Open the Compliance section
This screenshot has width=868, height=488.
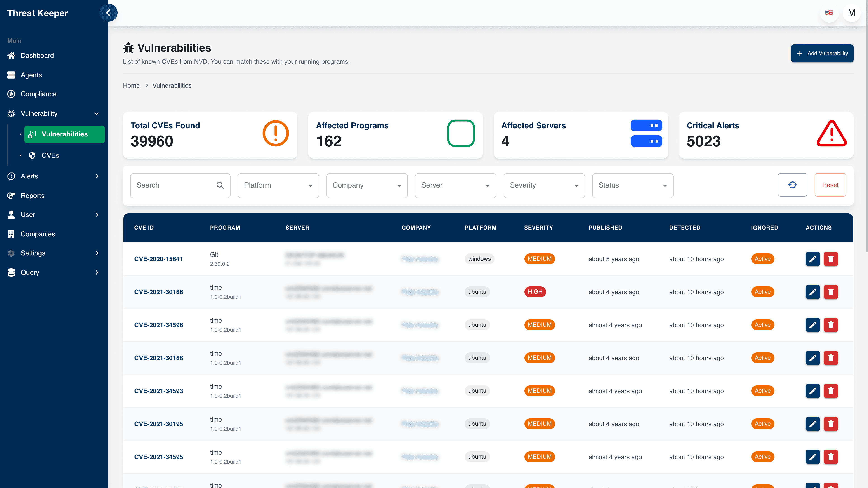pyautogui.click(x=39, y=94)
